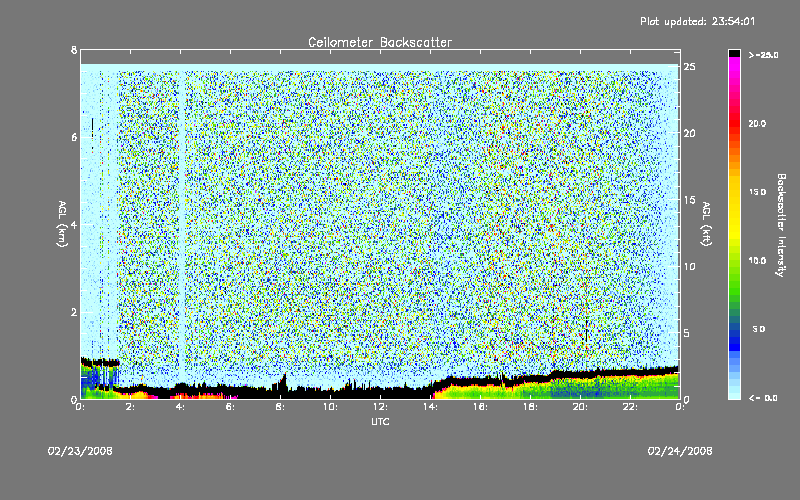Image resolution: width=800 pixels, height=500 pixels.
Task: Click the 10 kft tick on right axis
Action: (690, 266)
